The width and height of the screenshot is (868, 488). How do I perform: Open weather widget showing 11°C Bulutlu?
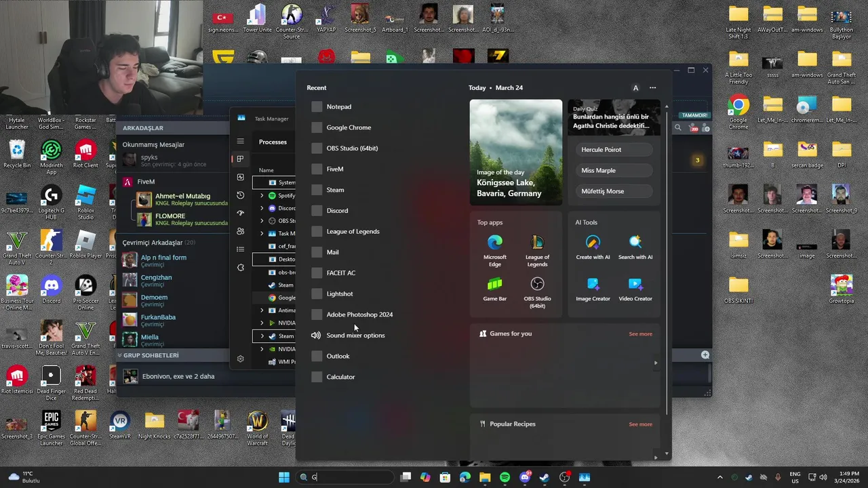(x=24, y=477)
